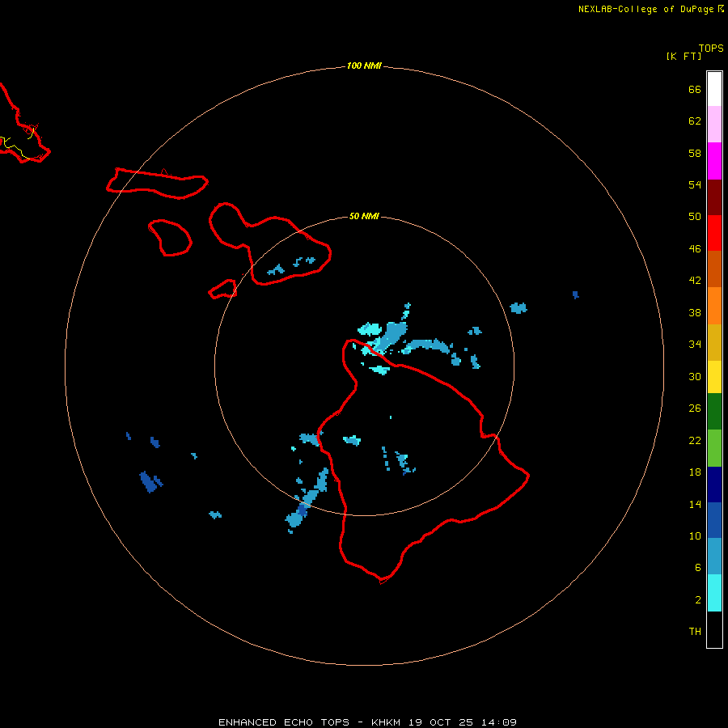
Task: Click the 58 value on legend scale
Action: tap(695, 153)
